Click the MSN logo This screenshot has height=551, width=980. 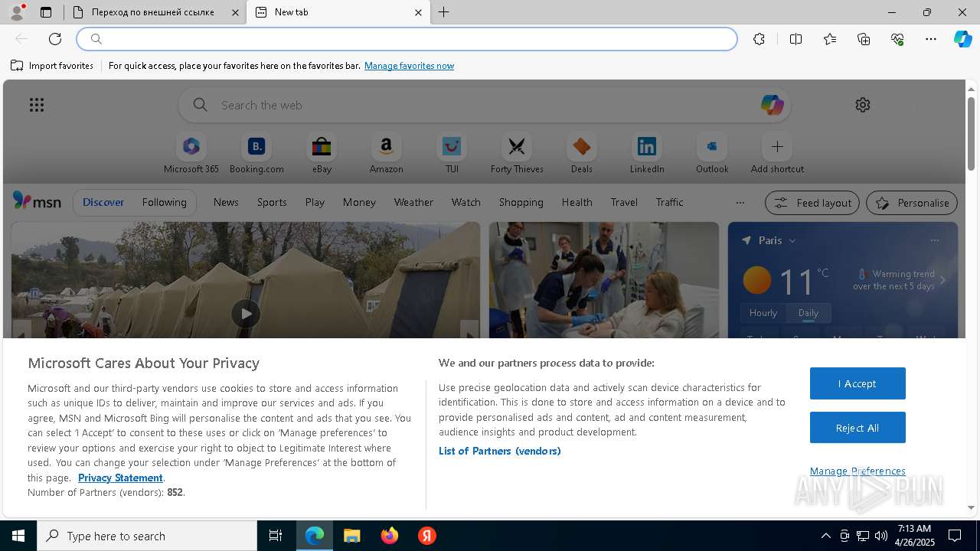(x=37, y=201)
